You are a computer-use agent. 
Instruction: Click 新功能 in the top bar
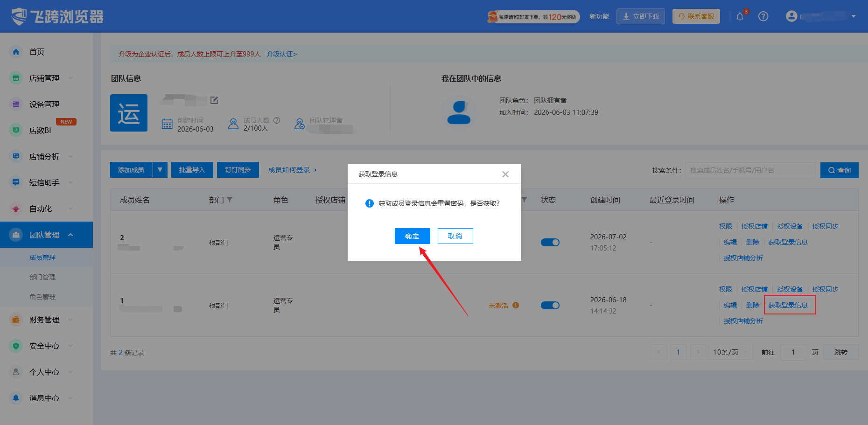click(x=599, y=16)
